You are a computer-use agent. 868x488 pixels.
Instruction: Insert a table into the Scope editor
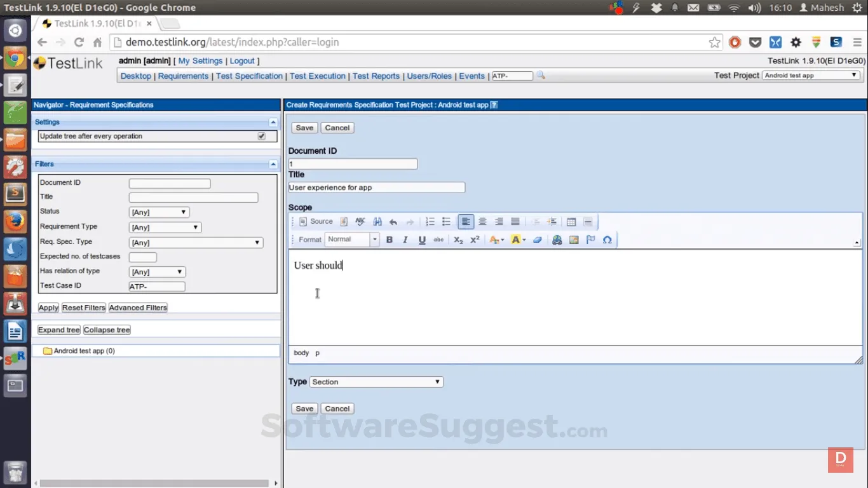click(x=571, y=222)
